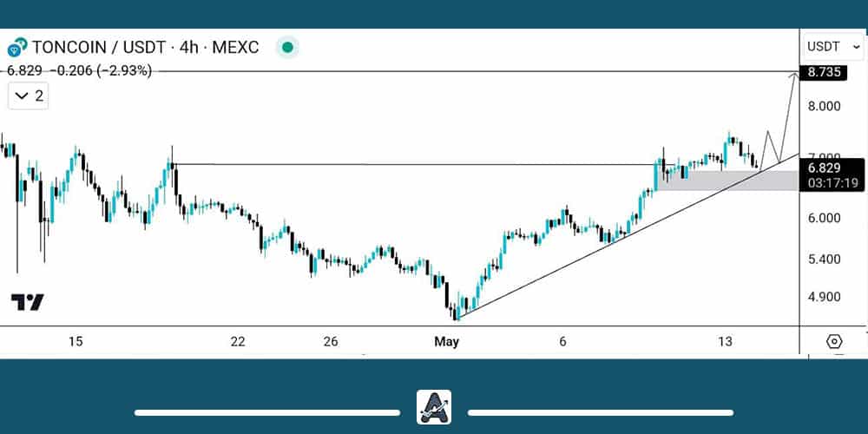
Task: Click the green market status indicator
Action: (x=287, y=47)
